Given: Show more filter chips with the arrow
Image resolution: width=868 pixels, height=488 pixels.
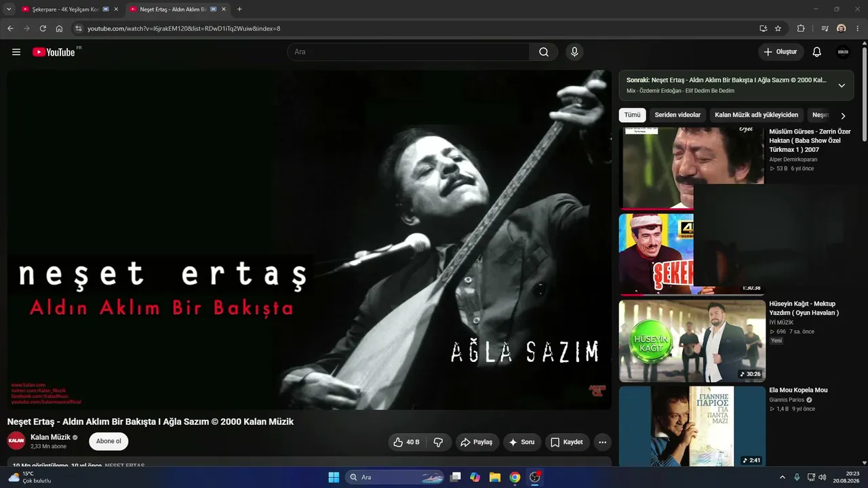Looking at the screenshot, I should tap(843, 116).
